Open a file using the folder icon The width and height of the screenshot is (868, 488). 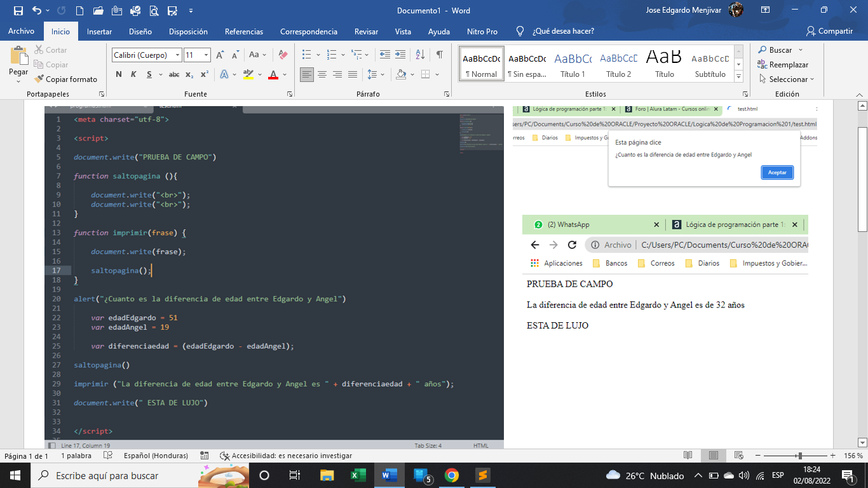pos(98,10)
